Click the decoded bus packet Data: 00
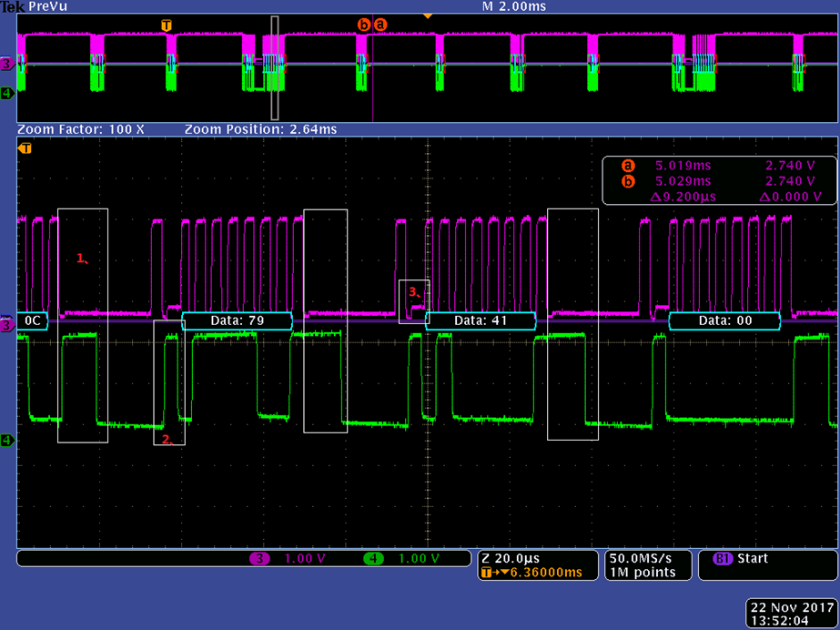 pos(724,320)
